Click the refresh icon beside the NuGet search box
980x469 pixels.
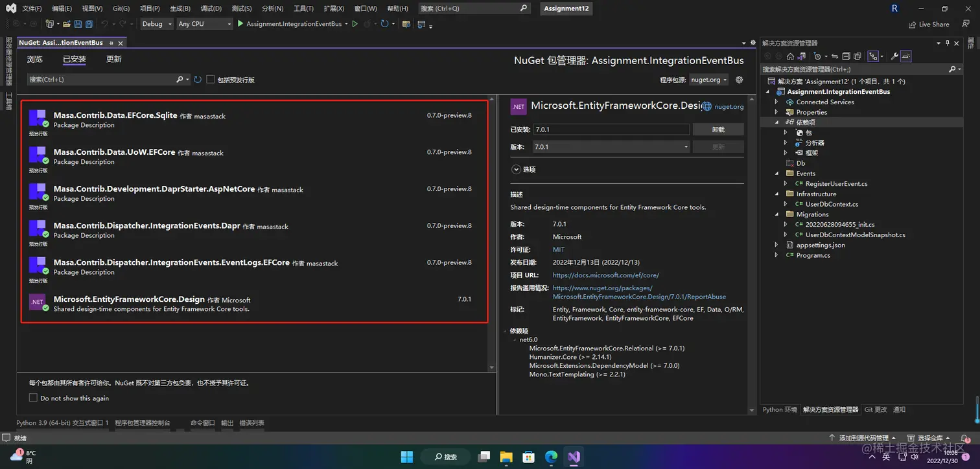198,80
